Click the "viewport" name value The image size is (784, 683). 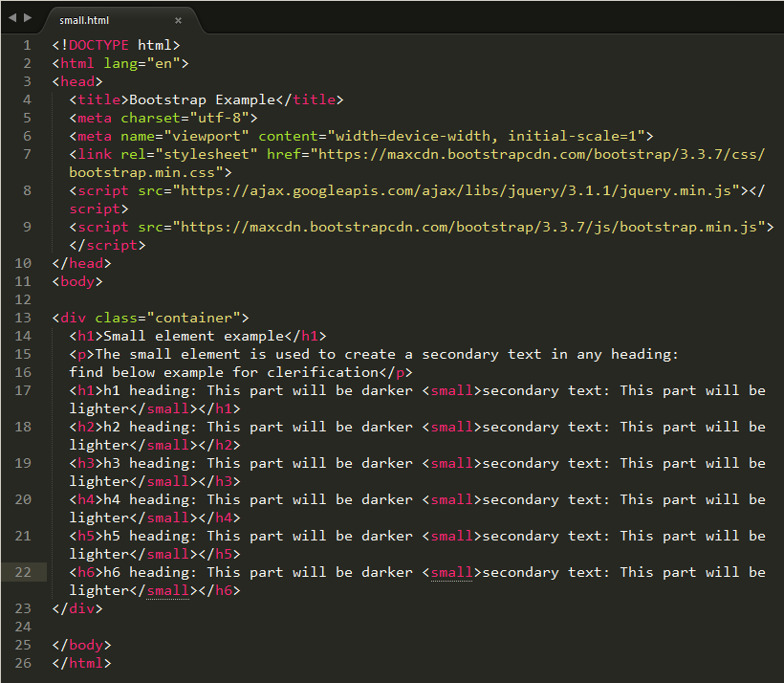coord(207,136)
